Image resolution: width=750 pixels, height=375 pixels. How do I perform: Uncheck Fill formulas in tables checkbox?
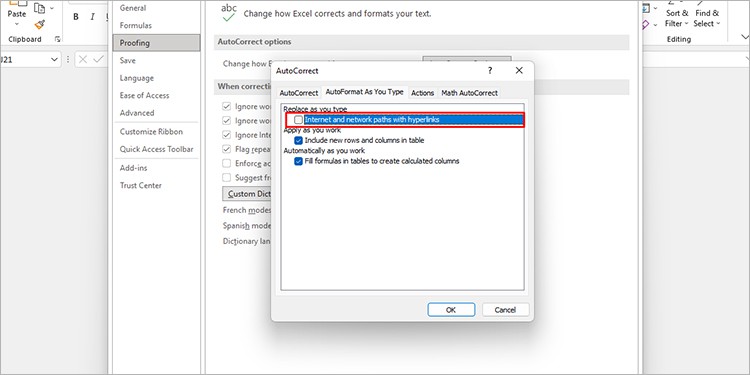[298, 161]
